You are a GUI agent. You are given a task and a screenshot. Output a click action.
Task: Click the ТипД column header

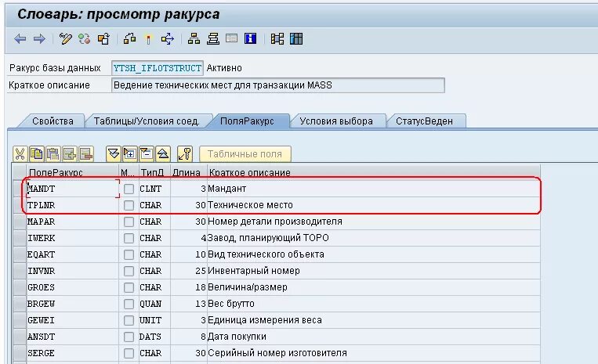[154, 172]
